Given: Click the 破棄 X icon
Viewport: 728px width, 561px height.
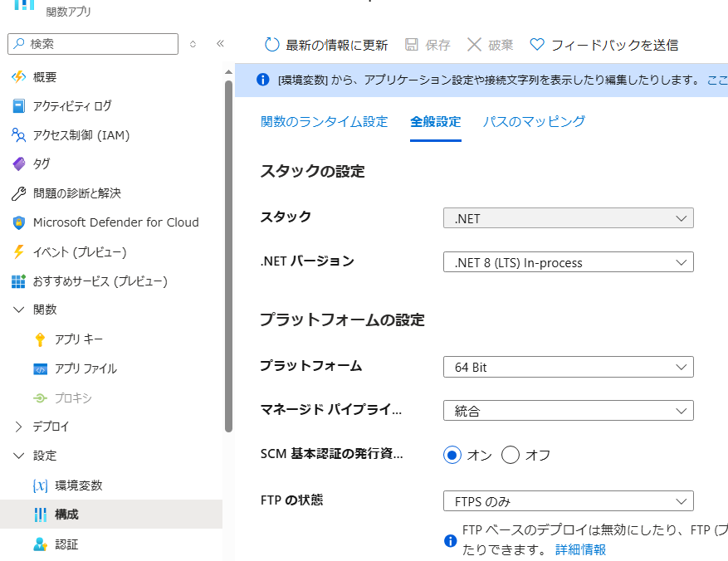Looking at the screenshot, I should click(x=474, y=45).
